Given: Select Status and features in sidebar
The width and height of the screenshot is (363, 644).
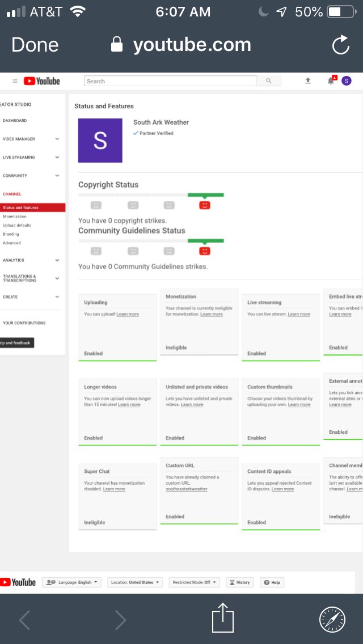Looking at the screenshot, I should (32, 208).
